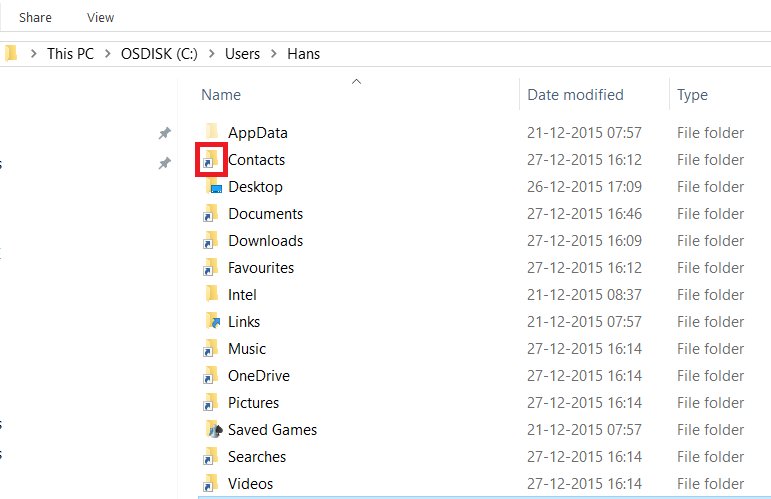Click the Searches shortcut folder icon

click(x=210, y=457)
